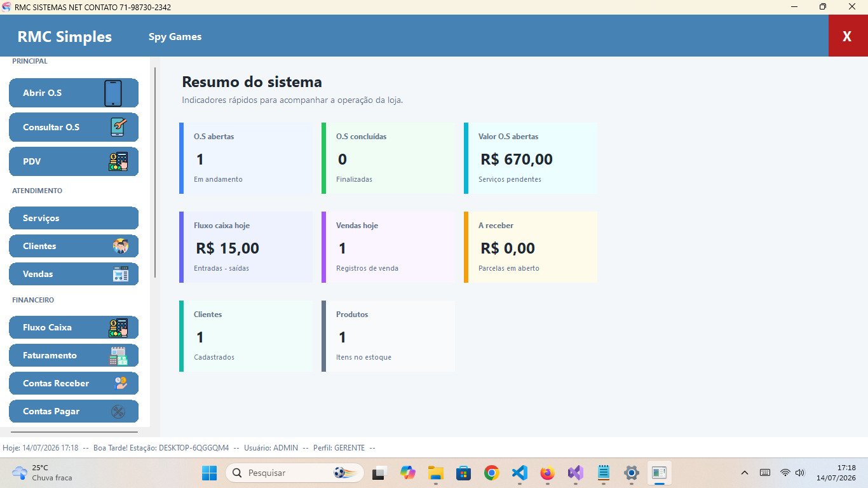Screen dimensions: 868x488
Task: Click the Pesquisar taskbar search box
Action: [295, 473]
